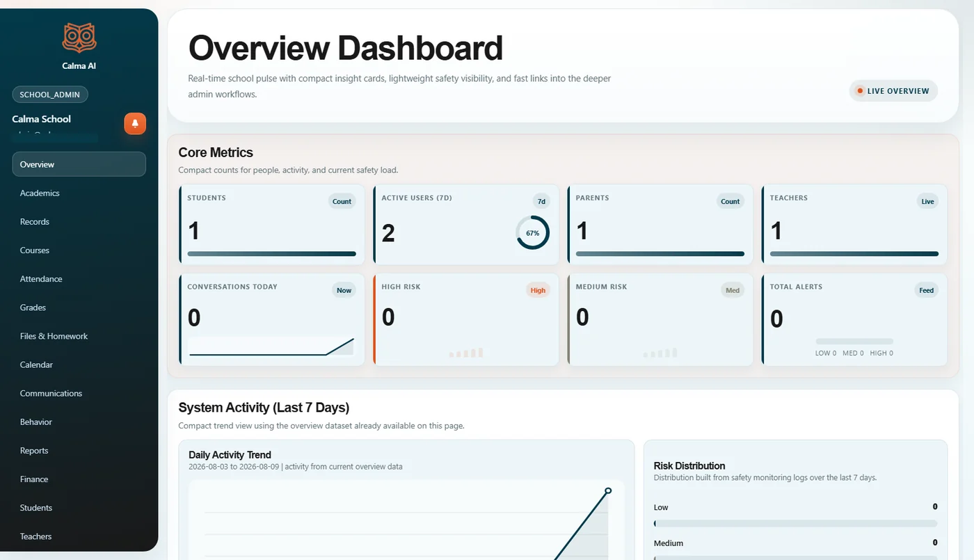
Task: Click the 7d badge on Active Users
Action: point(541,201)
